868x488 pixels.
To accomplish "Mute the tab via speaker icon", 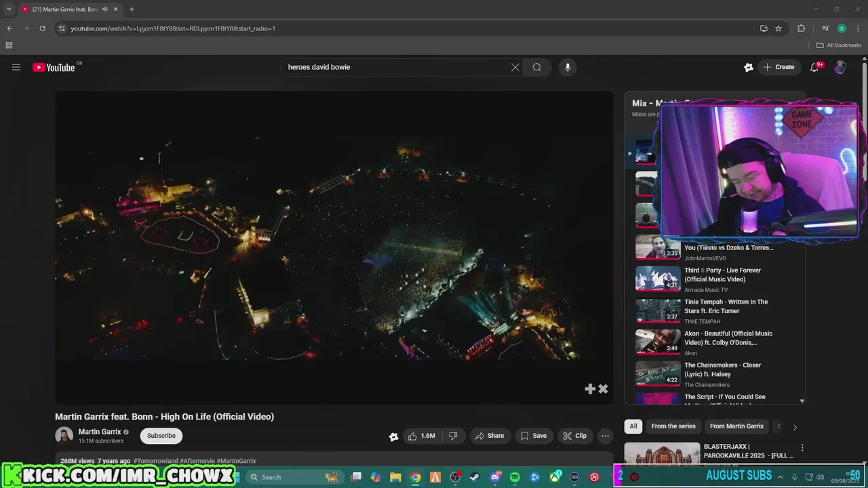I will click(x=104, y=9).
